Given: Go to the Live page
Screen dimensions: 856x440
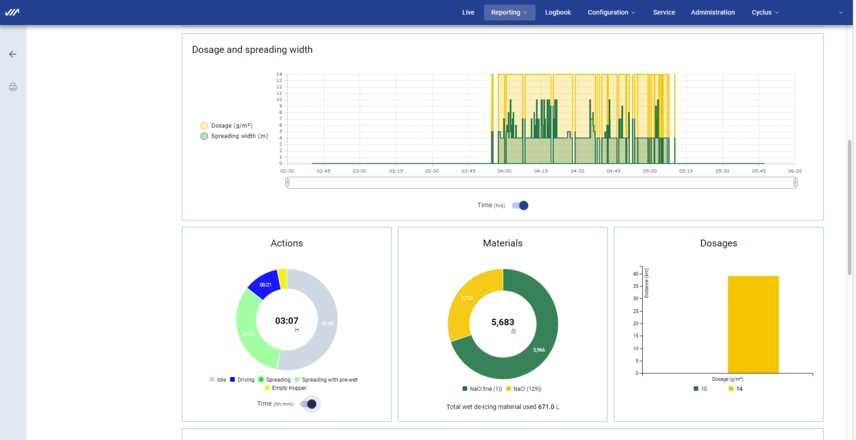Looking at the screenshot, I should (x=468, y=13).
